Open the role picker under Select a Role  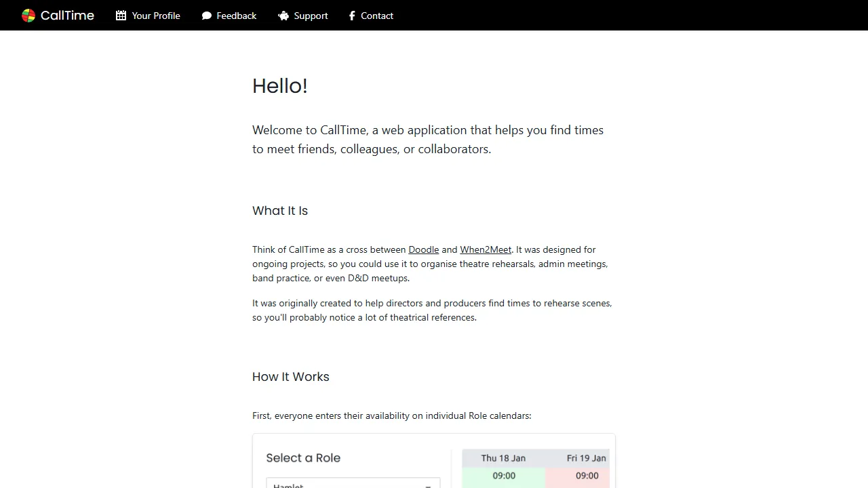pos(353,485)
